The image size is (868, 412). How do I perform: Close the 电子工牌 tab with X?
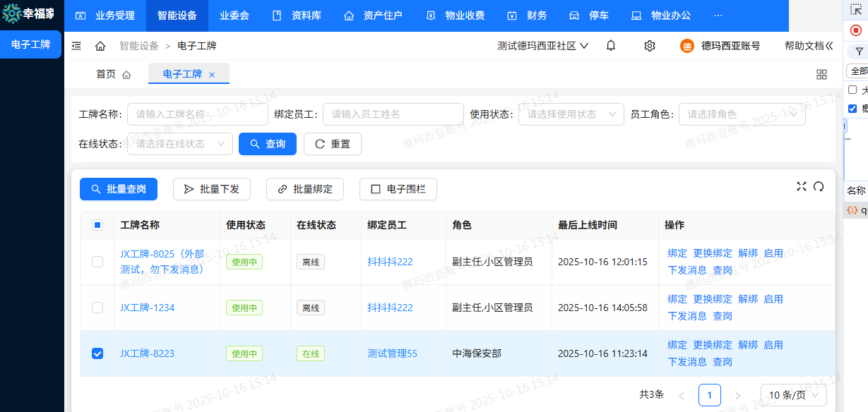click(x=212, y=74)
